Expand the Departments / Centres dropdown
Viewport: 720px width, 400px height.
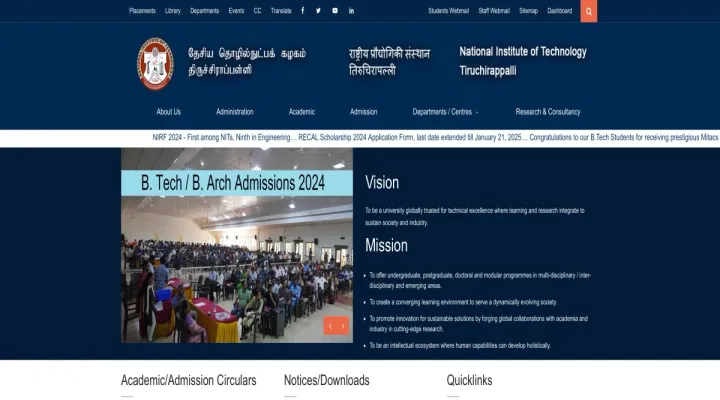(445, 112)
